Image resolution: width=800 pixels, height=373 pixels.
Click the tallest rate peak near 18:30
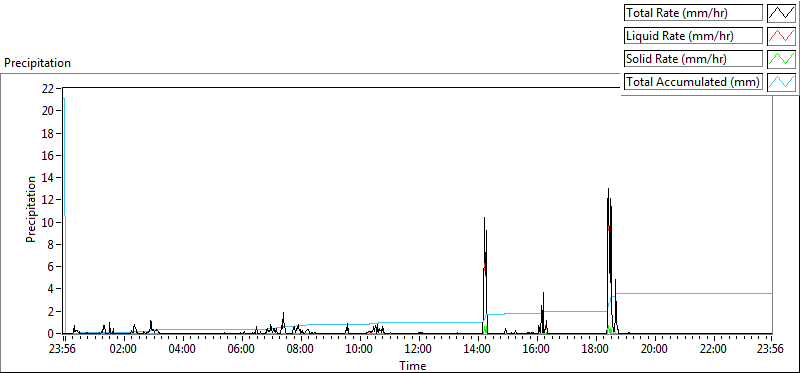pos(608,190)
